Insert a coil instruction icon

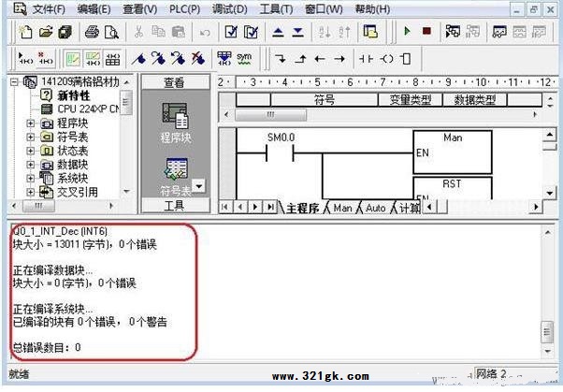coord(386,58)
